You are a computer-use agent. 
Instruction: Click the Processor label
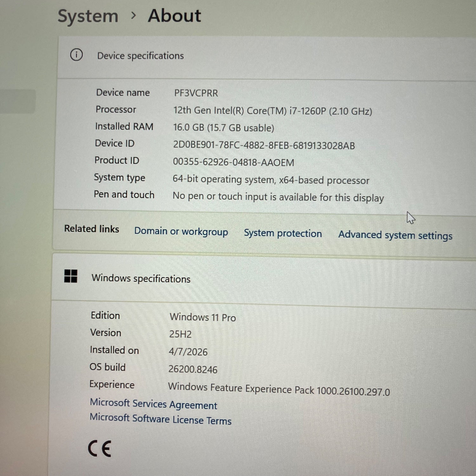coord(116,109)
